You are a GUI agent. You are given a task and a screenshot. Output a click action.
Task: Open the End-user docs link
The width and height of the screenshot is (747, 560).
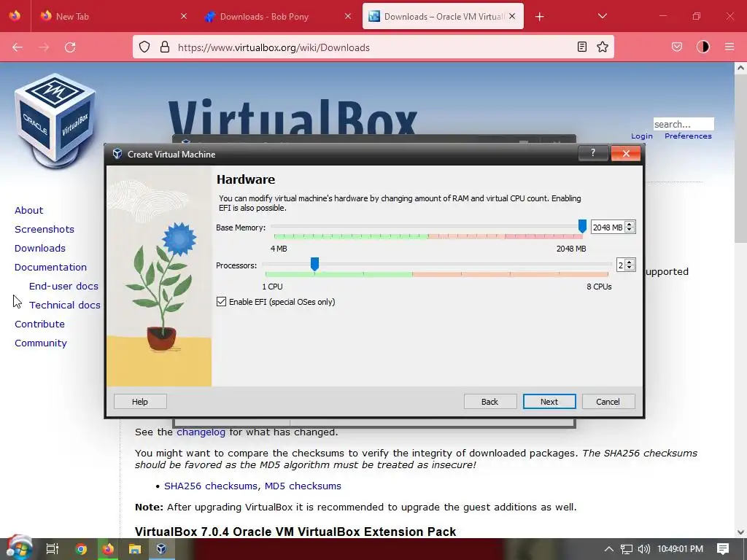pos(64,286)
